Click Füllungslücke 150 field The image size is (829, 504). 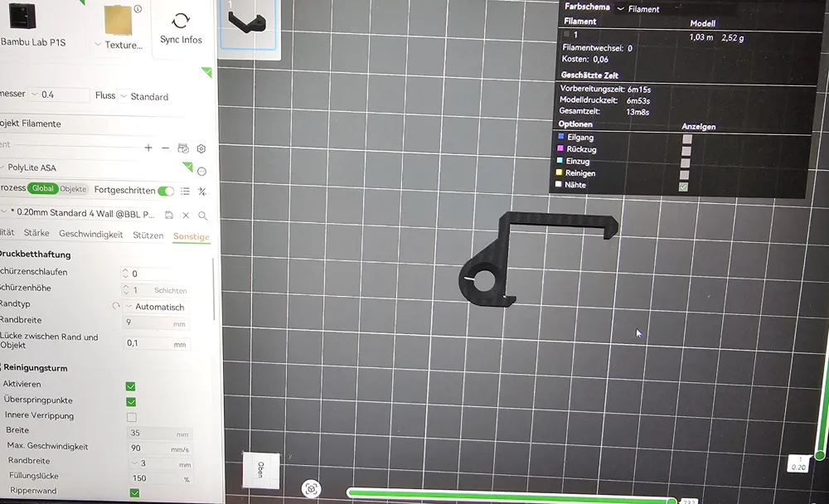(x=161, y=478)
